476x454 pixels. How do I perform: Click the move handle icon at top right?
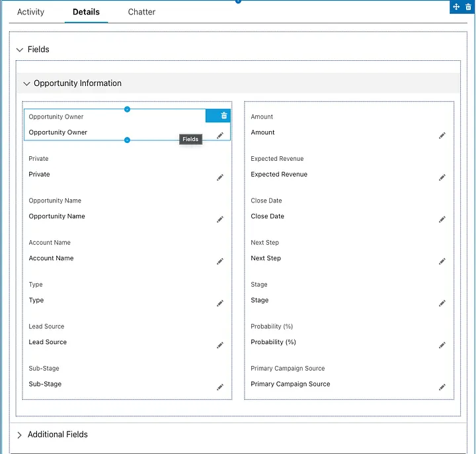click(456, 7)
